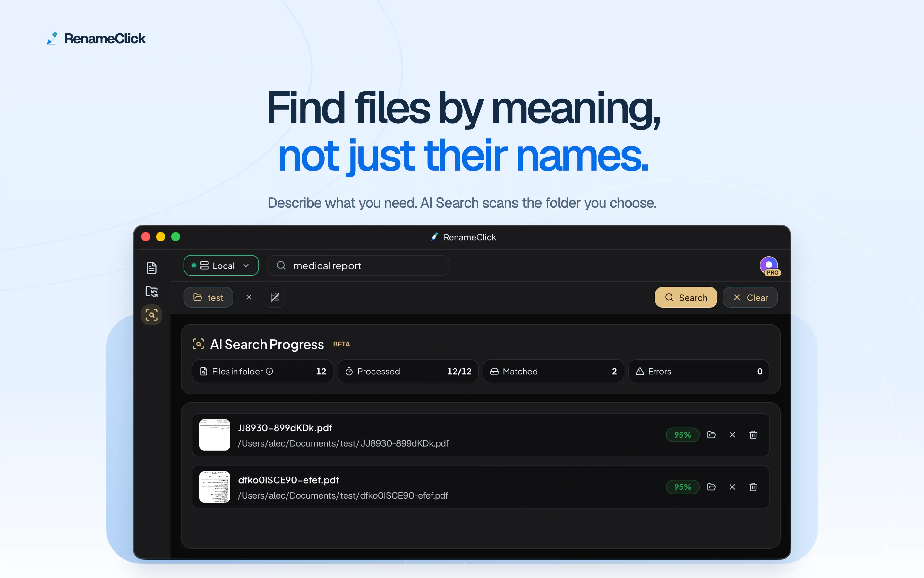Open the folder sync sidebar icon
The width and height of the screenshot is (924, 578).
151,291
